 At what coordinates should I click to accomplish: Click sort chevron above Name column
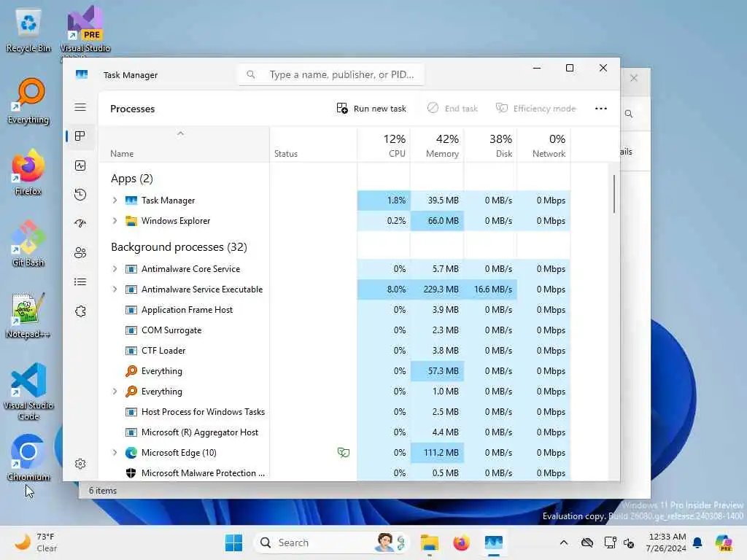[180, 134]
